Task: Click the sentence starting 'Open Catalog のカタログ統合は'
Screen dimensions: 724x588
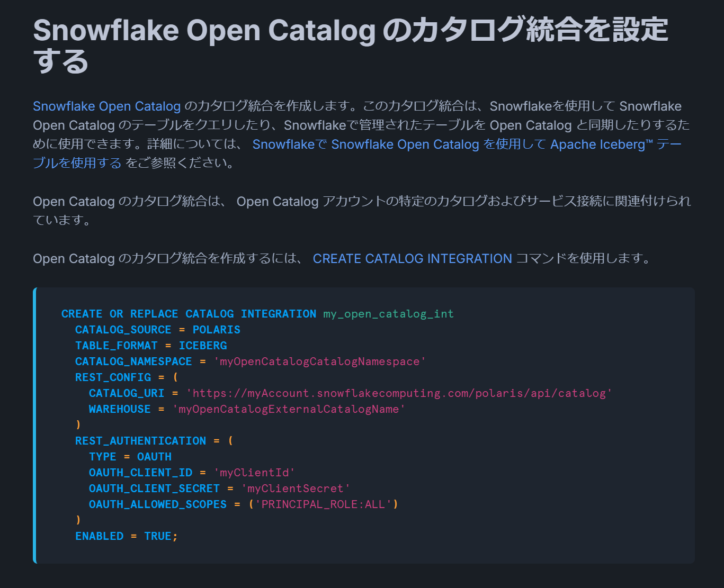Action: pos(362,211)
